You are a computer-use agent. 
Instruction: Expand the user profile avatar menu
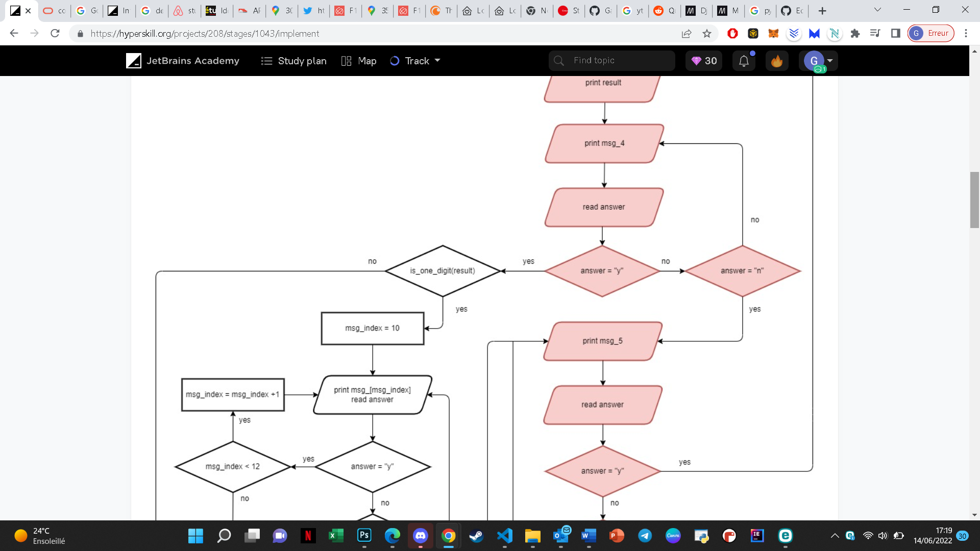[818, 61]
